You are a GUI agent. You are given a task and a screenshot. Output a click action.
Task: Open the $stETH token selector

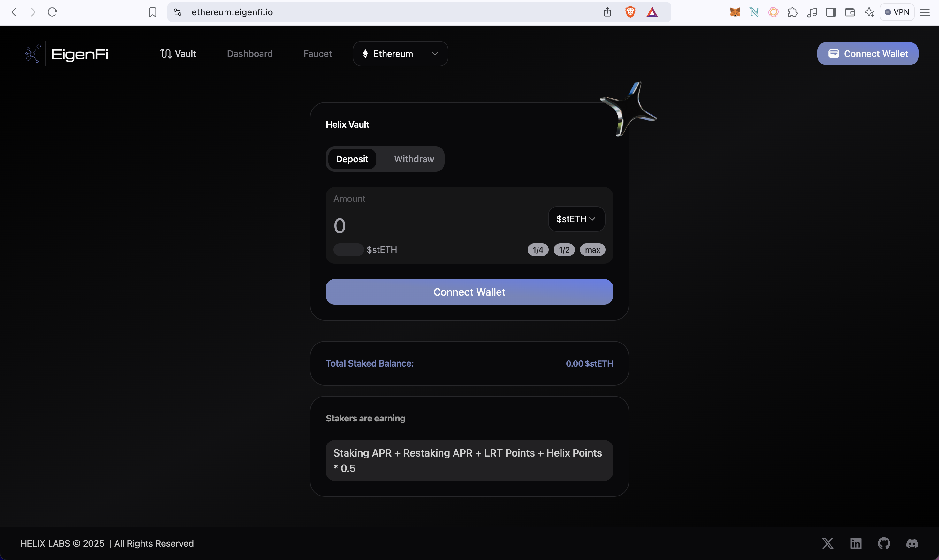point(576,219)
